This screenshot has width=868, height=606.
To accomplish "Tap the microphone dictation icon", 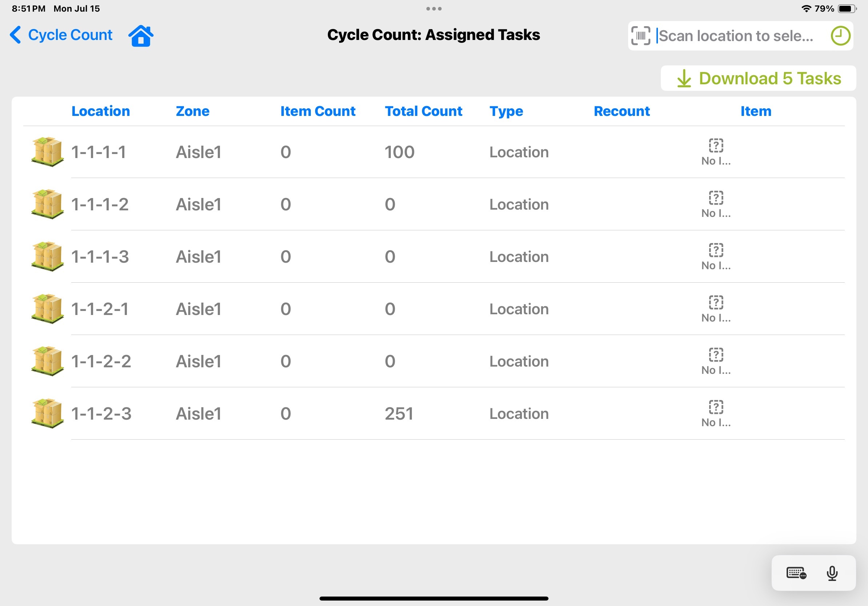I will 832,573.
